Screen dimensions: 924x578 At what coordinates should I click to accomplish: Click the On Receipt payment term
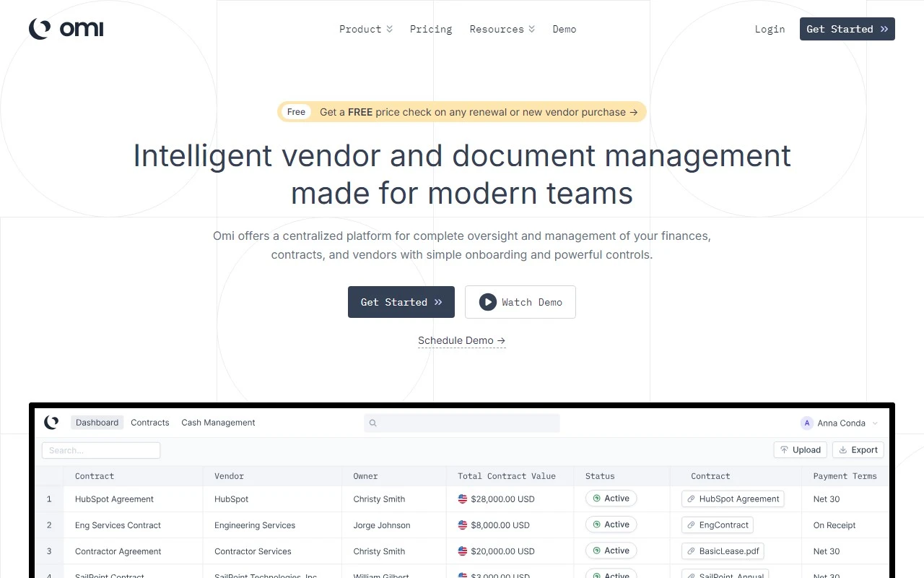(x=834, y=525)
